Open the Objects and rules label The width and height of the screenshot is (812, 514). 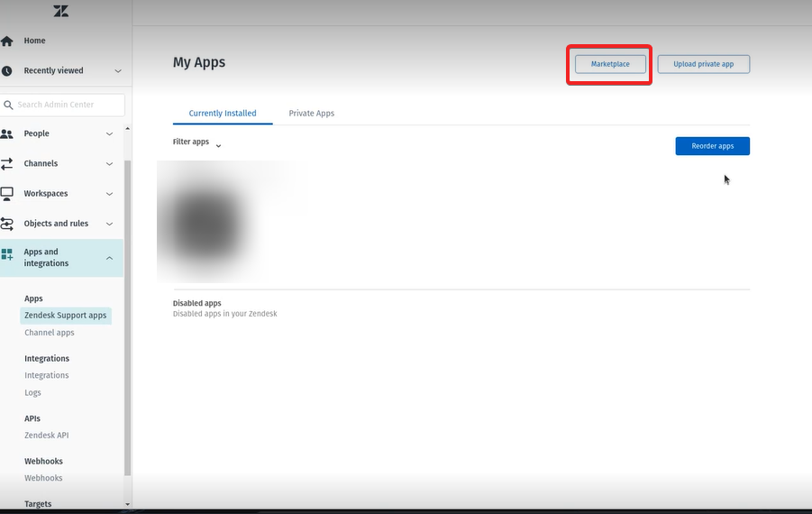(56, 224)
